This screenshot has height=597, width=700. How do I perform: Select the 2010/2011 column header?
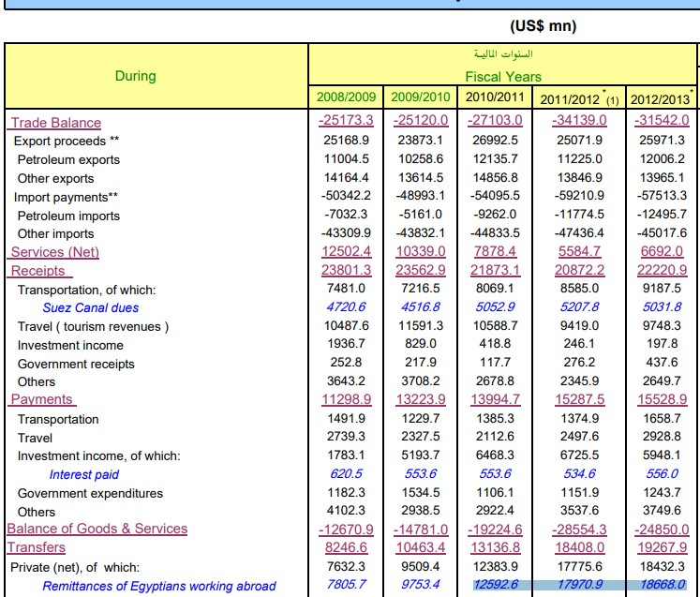(x=495, y=97)
